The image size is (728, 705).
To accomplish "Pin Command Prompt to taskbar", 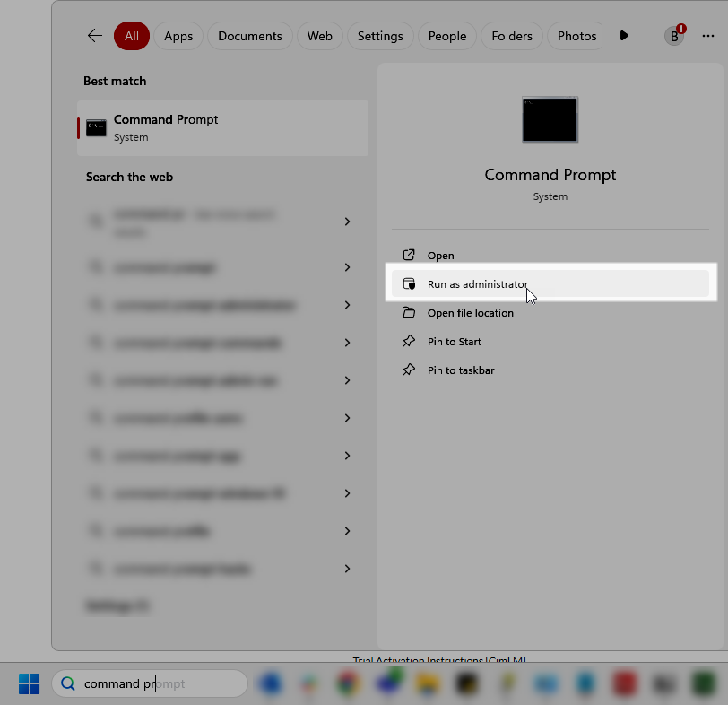I will point(459,370).
